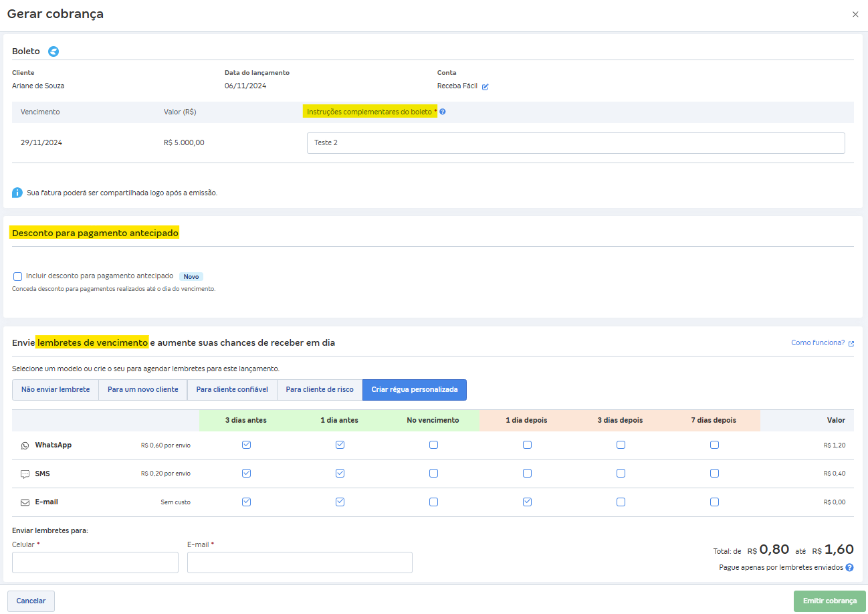This screenshot has height=614, width=868.
Task: Open help icon beside Pague apenas por lembretes
Action: [x=849, y=567]
